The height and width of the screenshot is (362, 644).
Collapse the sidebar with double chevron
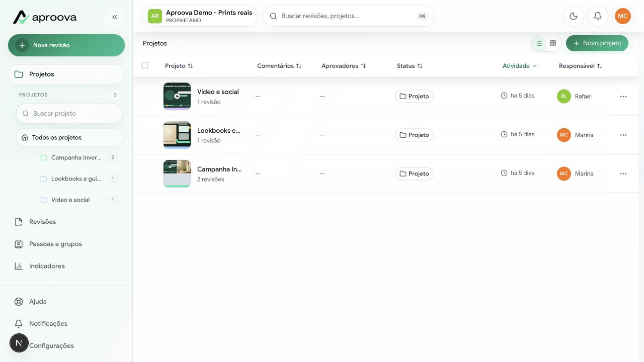(x=115, y=17)
